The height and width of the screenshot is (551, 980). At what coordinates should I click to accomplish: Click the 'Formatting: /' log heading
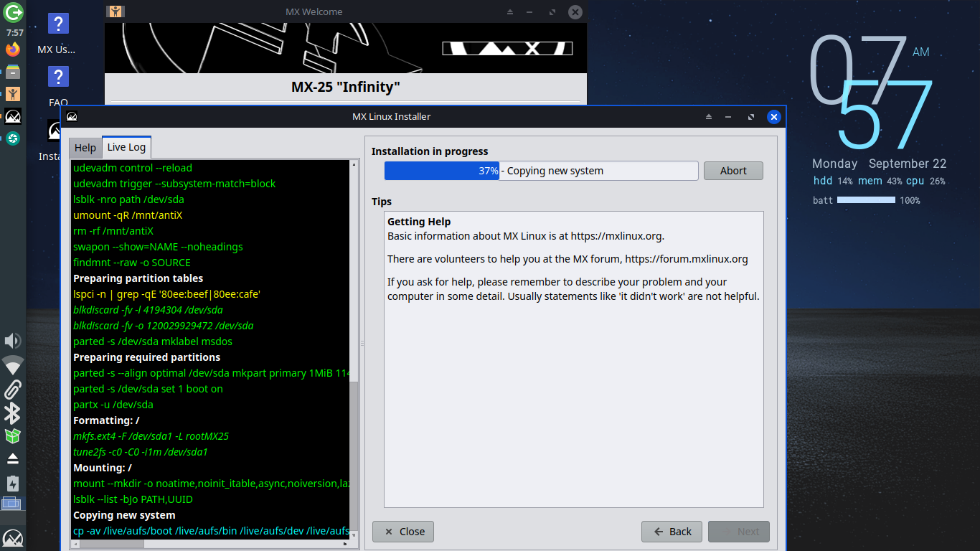[106, 420]
